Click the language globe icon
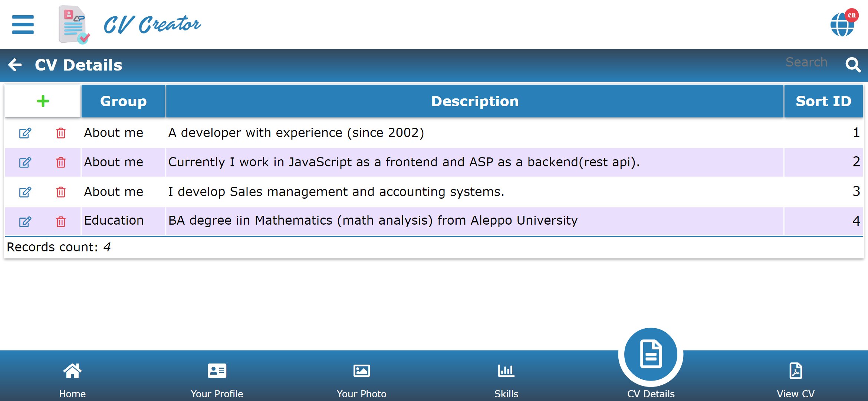 pos(842,25)
